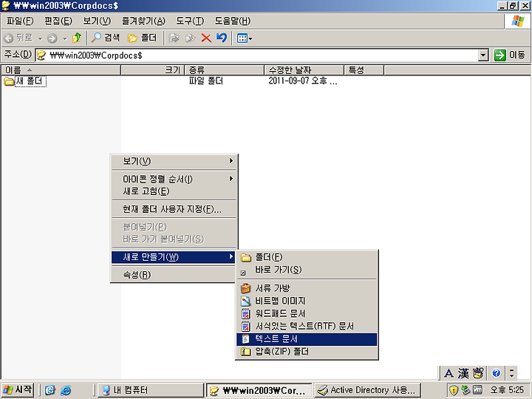Sort by 종류 column header

pos(225,70)
